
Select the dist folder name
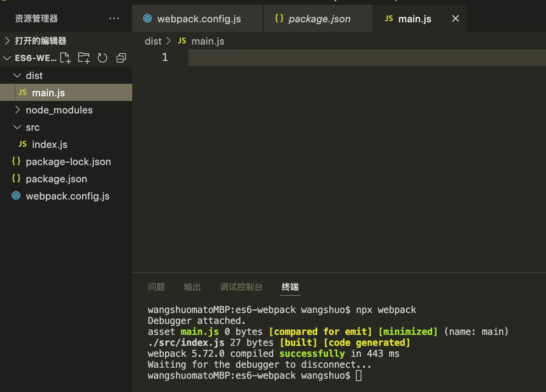pos(34,76)
